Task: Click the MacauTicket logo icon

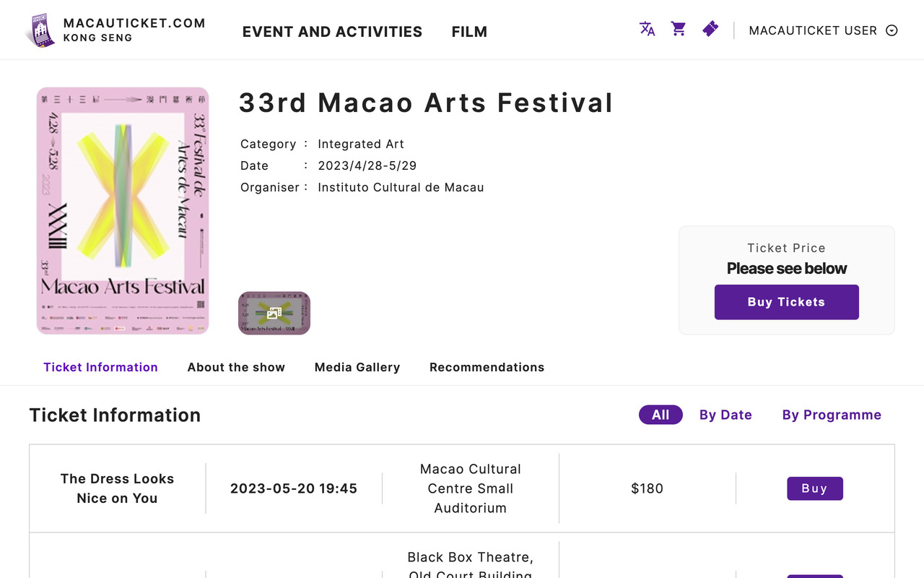Action: coord(41,30)
